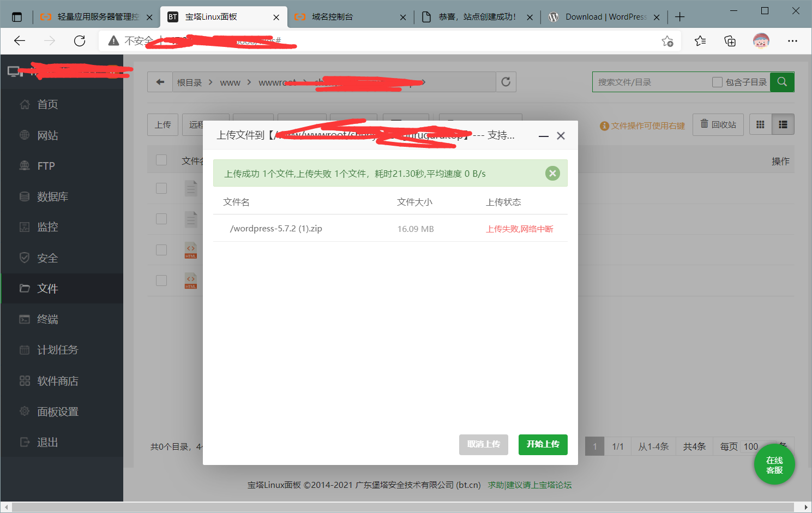Image resolution: width=812 pixels, height=513 pixels.
Task: Focus the 搜索文件/目录 search field
Action: [x=652, y=82]
